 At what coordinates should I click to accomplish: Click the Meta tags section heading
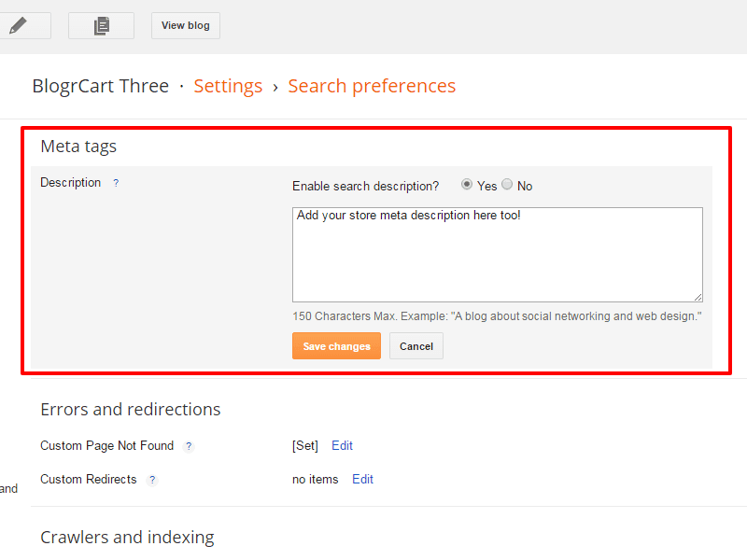click(x=78, y=147)
